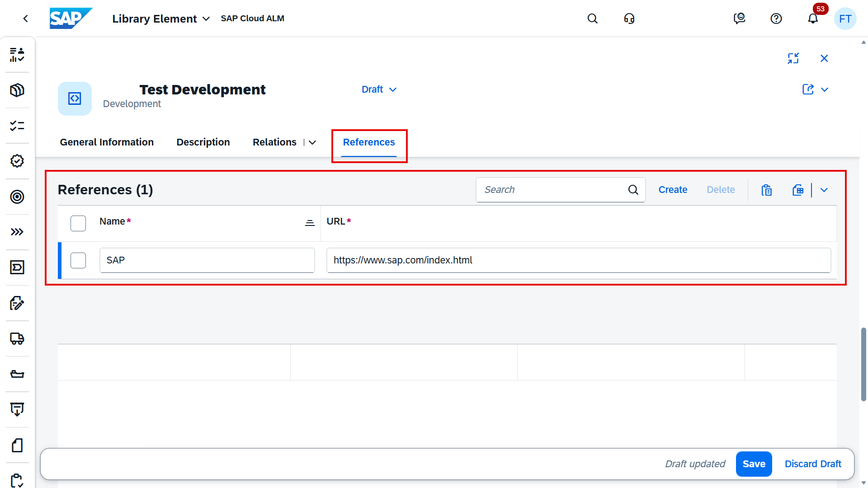
Task: Click the scrollbar up arrow
Action: (863, 42)
